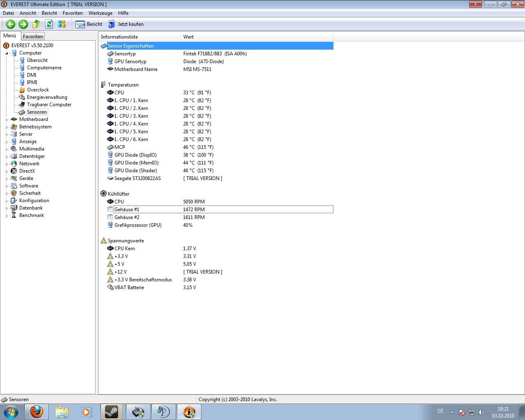
Task: Click the Refresh toolbar icon
Action: (49, 24)
